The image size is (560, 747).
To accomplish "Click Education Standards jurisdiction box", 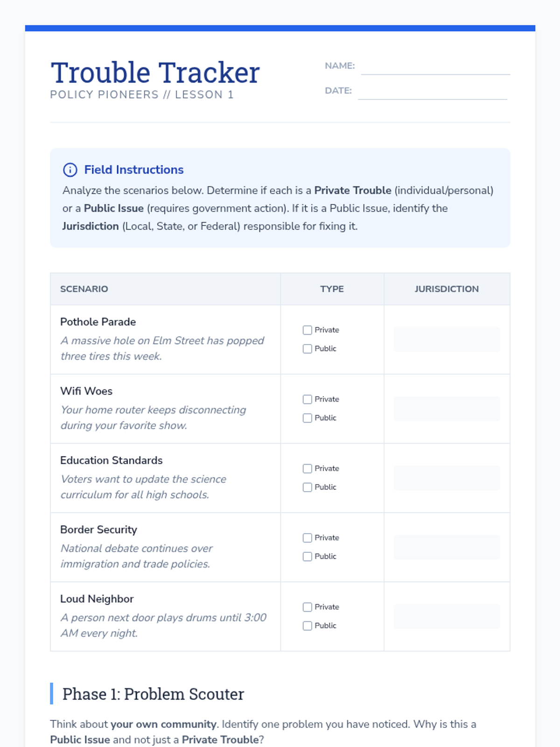I will click(x=447, y=478).
